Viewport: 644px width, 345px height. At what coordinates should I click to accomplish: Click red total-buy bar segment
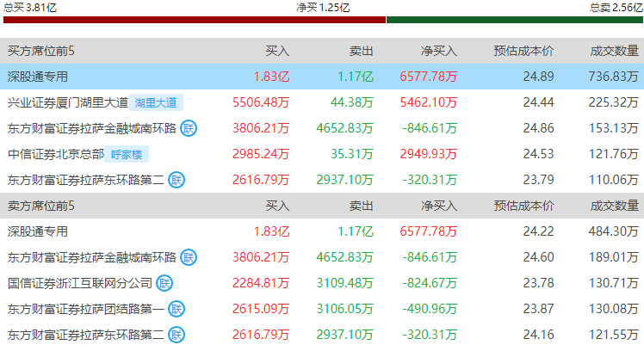click(195, 20)
